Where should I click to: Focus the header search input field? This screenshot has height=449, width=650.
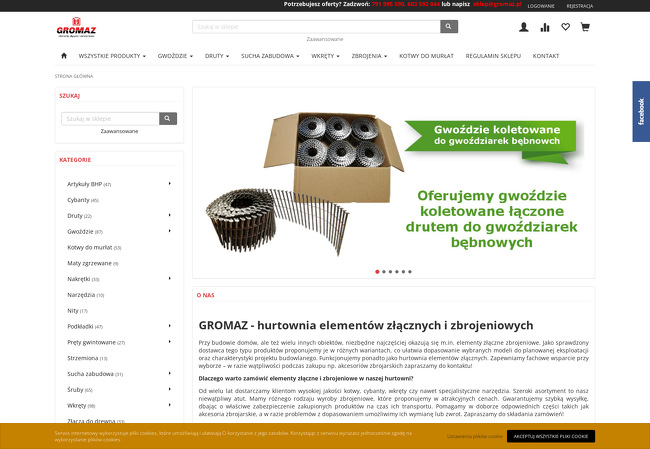point(316,27)
